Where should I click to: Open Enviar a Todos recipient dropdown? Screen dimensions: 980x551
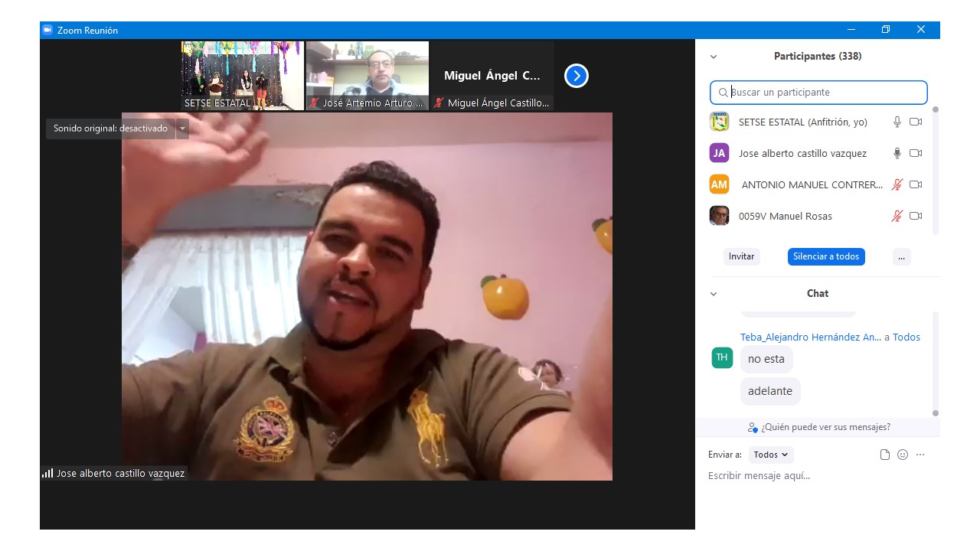click(x=771, y=455)
